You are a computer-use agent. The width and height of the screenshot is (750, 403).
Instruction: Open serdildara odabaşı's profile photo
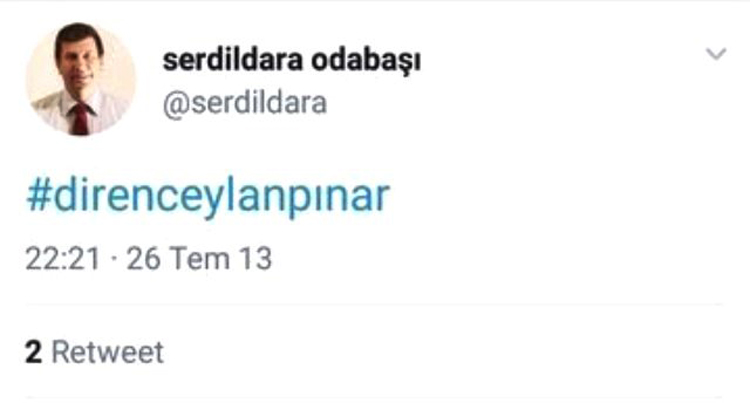point(80,79)
